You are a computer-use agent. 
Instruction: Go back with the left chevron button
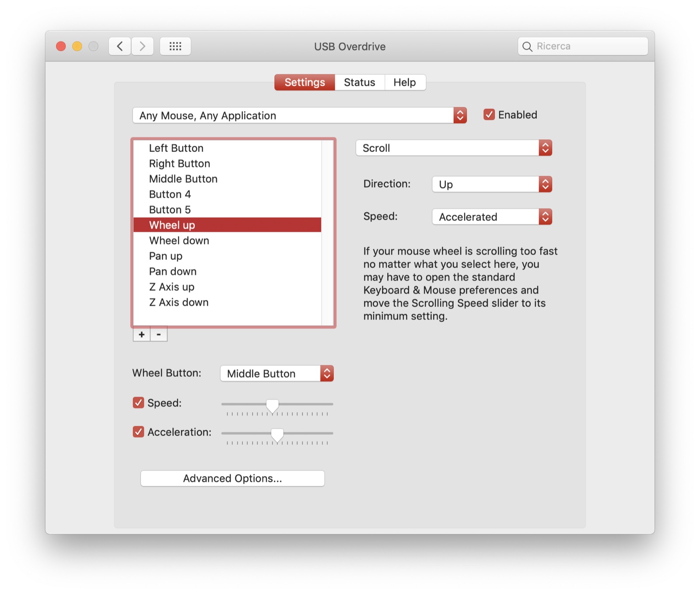click(120, 46)
